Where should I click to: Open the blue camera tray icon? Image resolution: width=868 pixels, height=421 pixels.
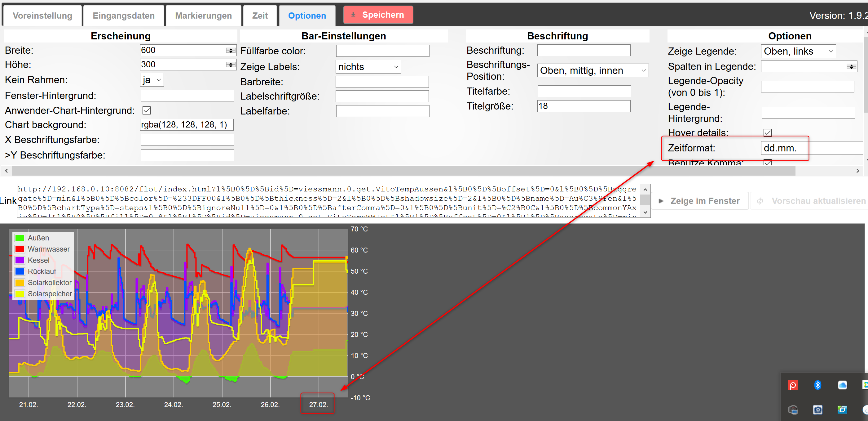817,410
